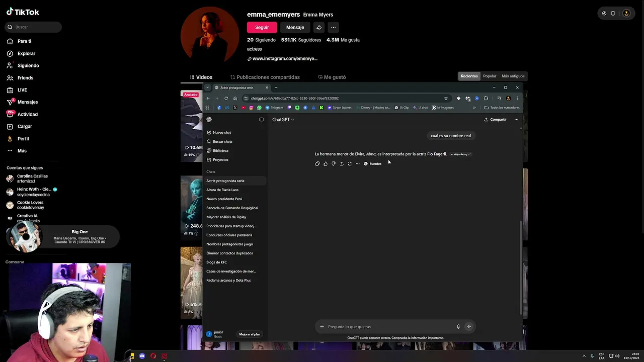Click Mejorar el plan button
This screenshot has height=362, width=644.
point(250,334)
